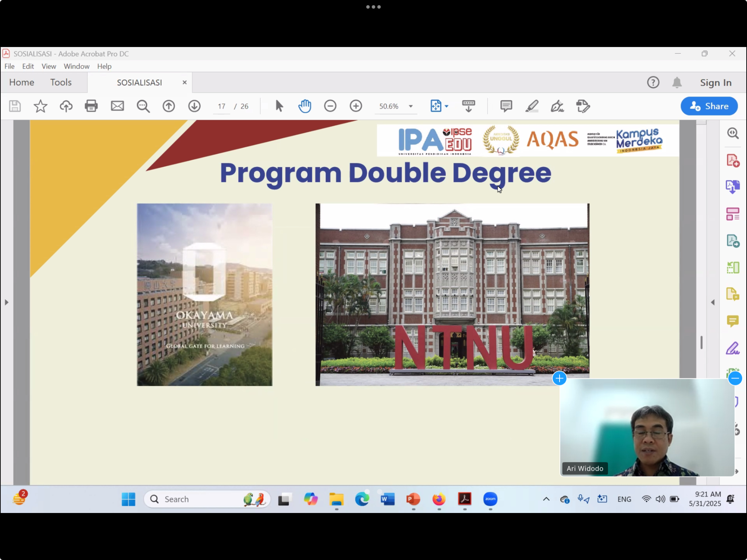Viewport: 747px width, 560px height.
Task: Switch to the Tools tab
Action: (x=61, y=82)
